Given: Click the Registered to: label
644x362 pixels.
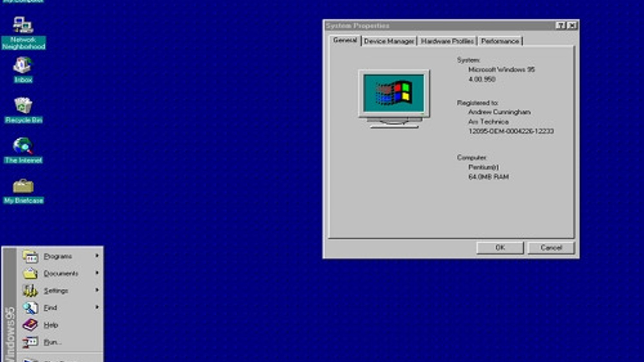Looking at the screenshot, I should [x=477, y=103].
